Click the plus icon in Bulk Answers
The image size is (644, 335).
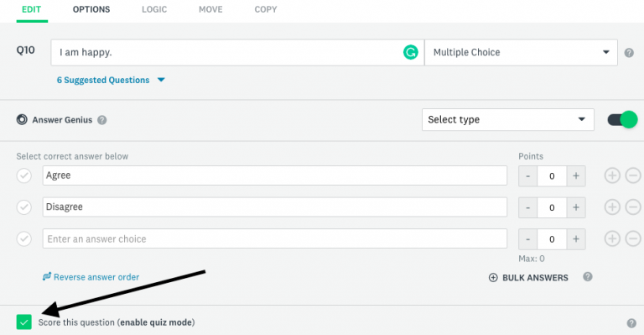[x=493, y=278]
